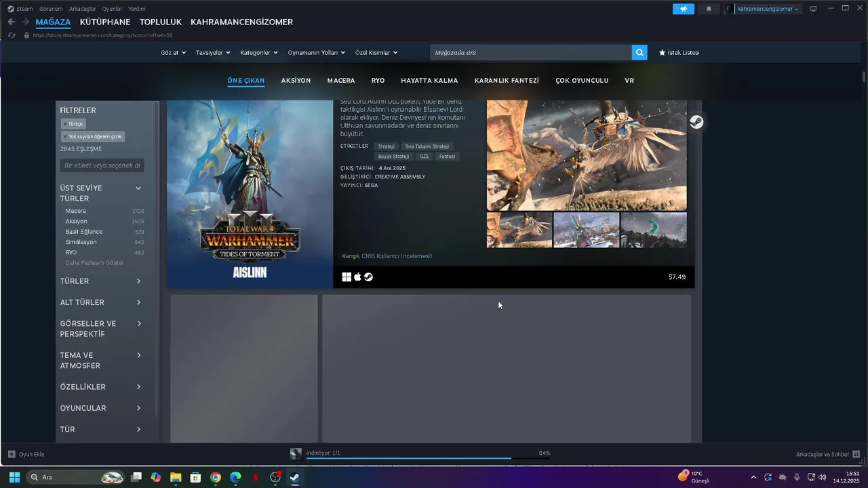868x488 pixels.
Task: Open Arkadaşlar ve Sohbet friends icon
Action: point(856,454)
